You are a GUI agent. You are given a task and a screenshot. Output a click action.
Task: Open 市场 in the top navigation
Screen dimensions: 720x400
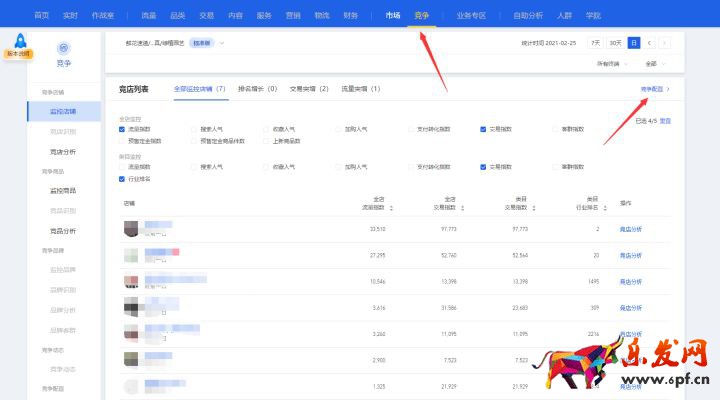click(393, 15)
